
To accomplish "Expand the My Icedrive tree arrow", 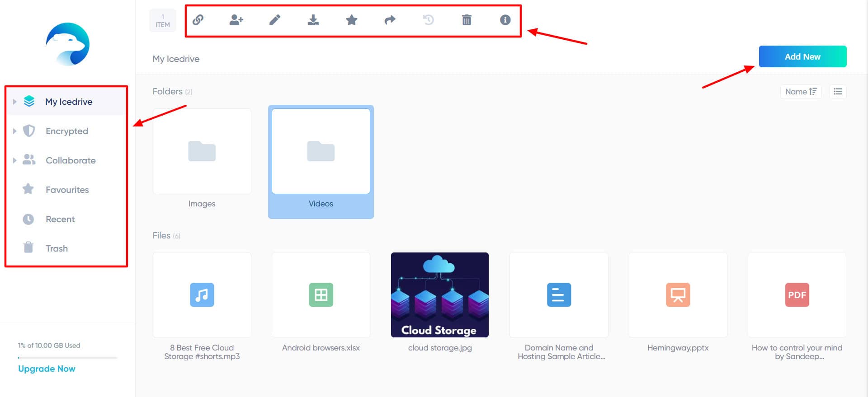I will pyautogui.click(x=14, y=102).
